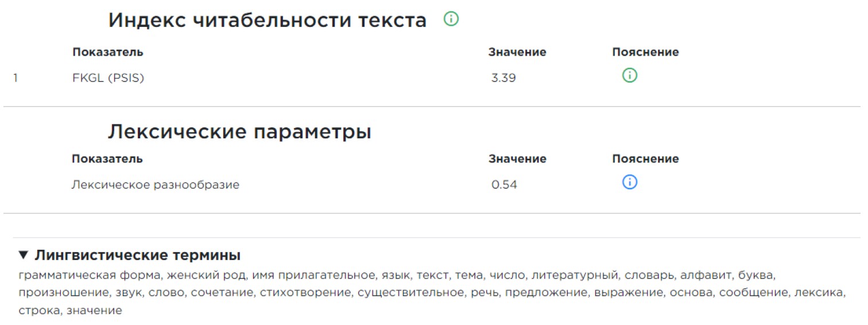The width and height of the screenshot is (868, 325).
Task: Click the Показатель header in the readability table
Action: click(x=107, y=52)
